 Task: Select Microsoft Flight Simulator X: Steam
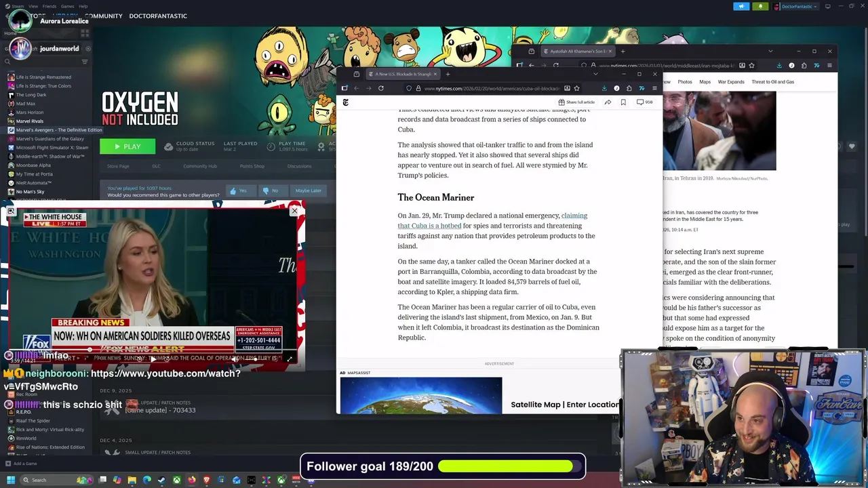(x=52, y=148)
